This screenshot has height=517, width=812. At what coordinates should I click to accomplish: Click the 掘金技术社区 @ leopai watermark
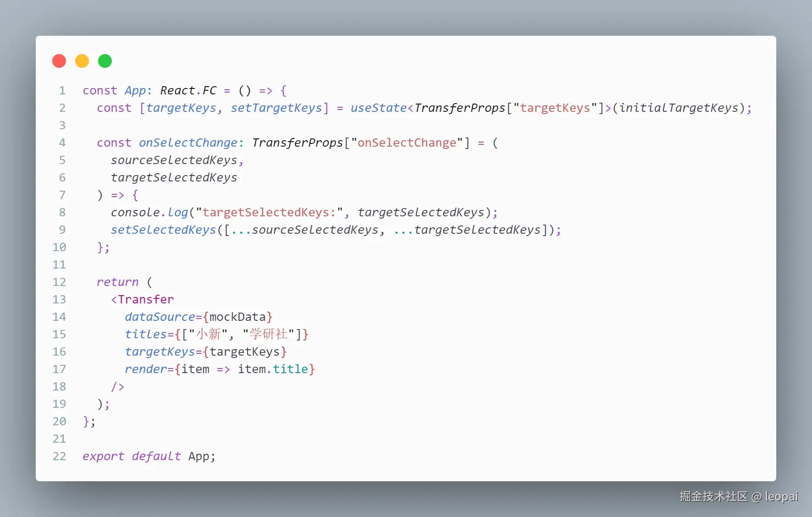click(739, 496)
